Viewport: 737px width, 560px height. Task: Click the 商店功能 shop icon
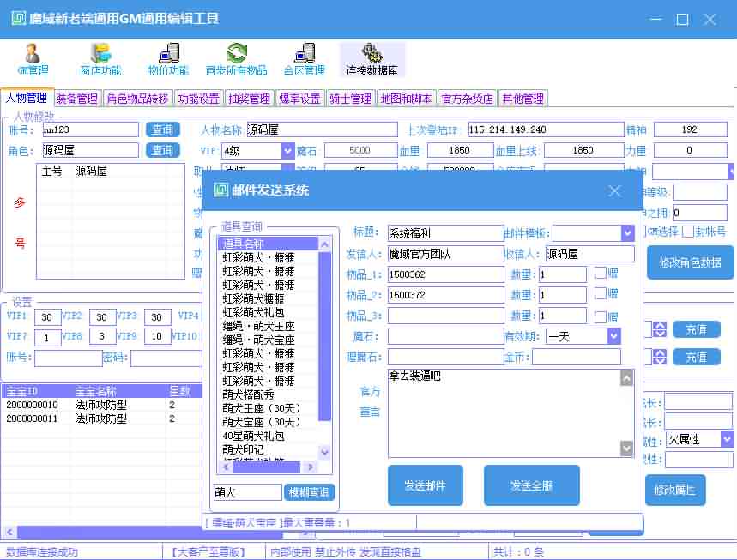100,58
